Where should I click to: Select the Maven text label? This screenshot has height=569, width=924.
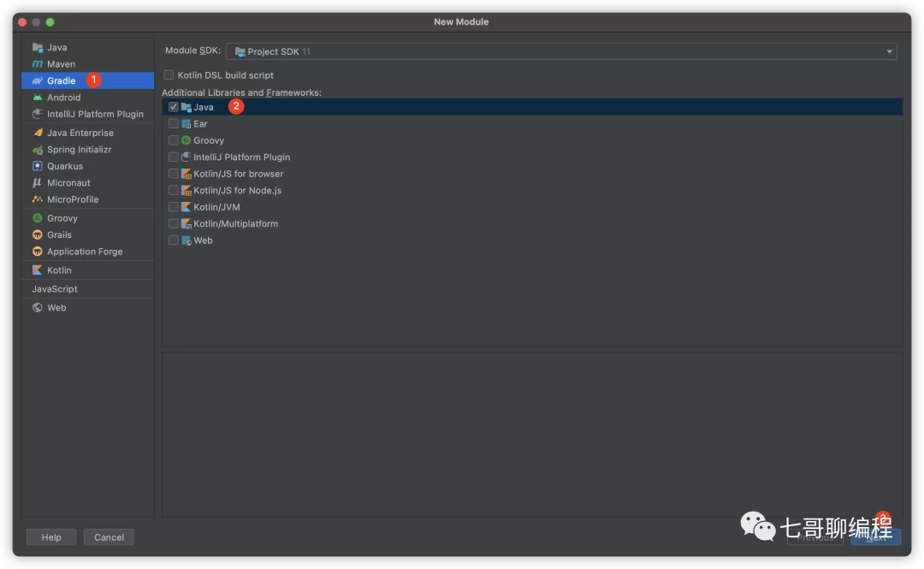(62, 63)
